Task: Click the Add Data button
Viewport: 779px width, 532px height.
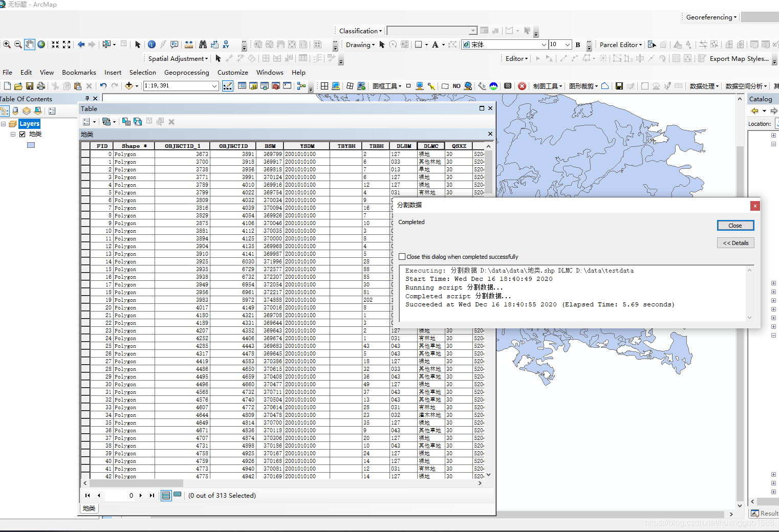Action: (x=129, y=86)
